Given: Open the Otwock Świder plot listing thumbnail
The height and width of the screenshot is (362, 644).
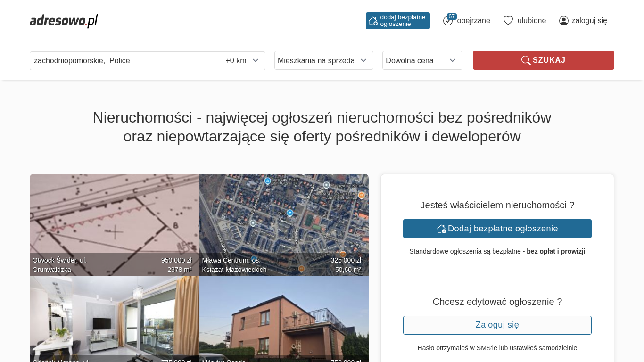Looking at the screenshot, I should coord(114,217).
